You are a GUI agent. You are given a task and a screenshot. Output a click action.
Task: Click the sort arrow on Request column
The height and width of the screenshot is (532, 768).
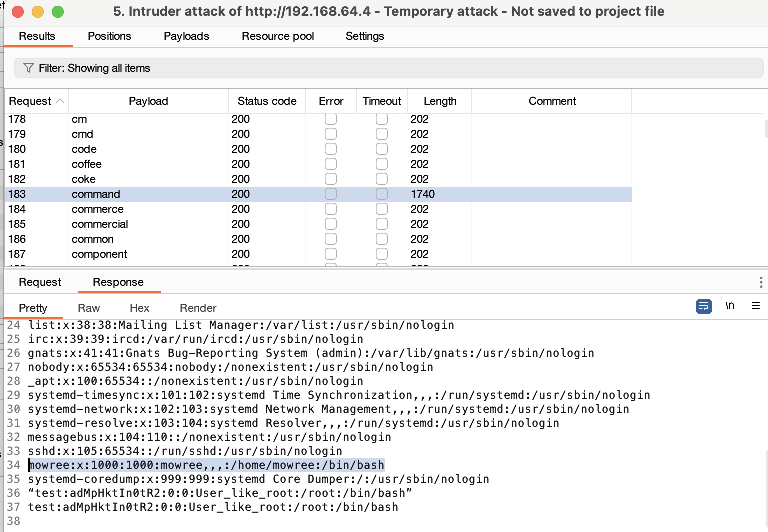click(x=60, y=101)
